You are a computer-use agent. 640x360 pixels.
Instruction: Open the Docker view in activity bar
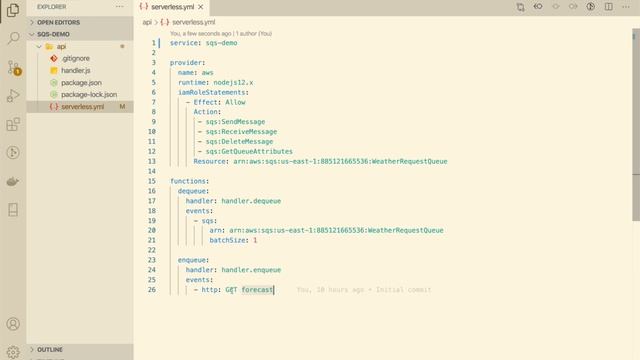tap(13, 181)
